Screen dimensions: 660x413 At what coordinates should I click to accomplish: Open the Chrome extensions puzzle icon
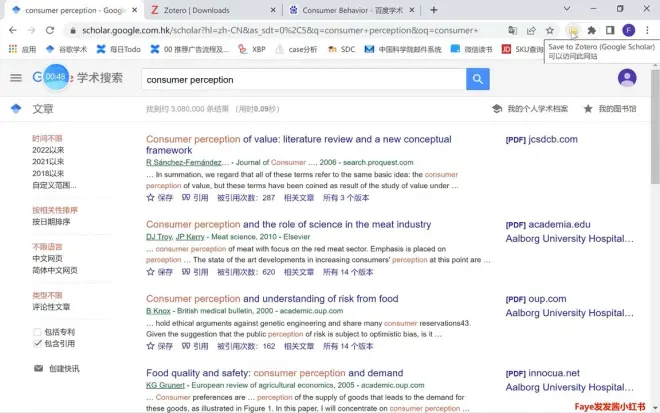pos(591,30)
